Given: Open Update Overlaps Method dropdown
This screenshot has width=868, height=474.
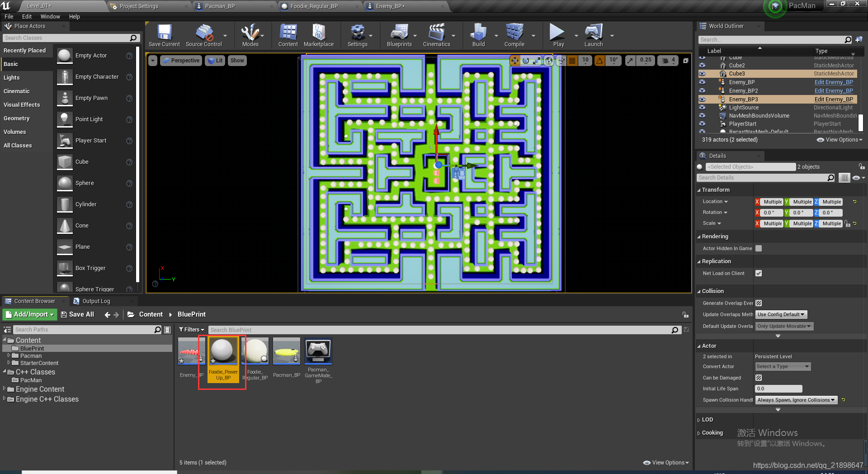Looking at the screenshot, I should tap(781, 314).
